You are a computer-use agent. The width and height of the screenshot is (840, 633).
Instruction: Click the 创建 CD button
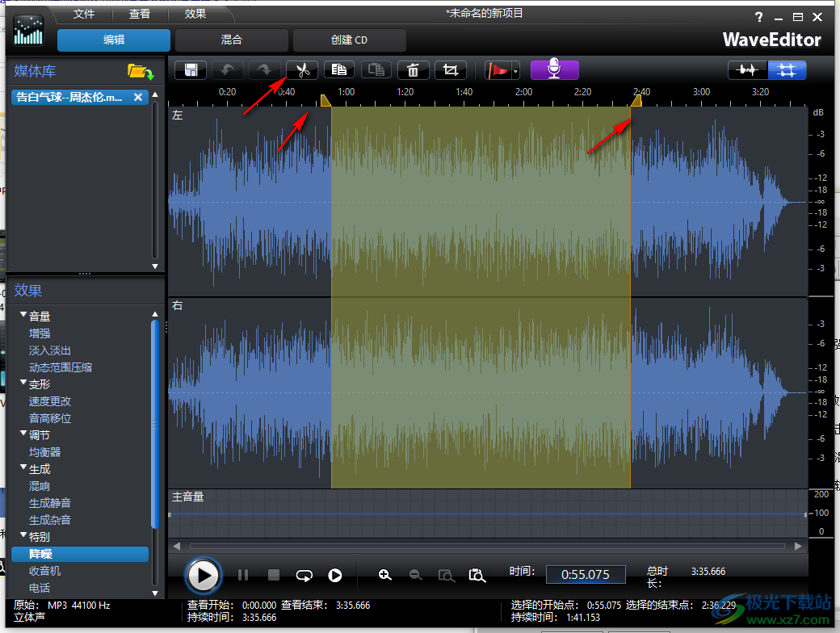348,40
